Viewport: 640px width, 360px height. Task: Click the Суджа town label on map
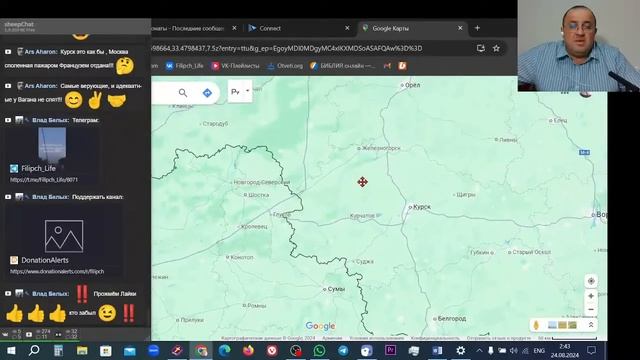pos(365,262)
